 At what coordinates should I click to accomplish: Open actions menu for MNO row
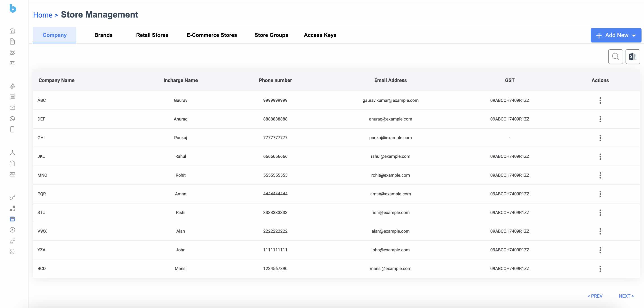pos(600,175)
